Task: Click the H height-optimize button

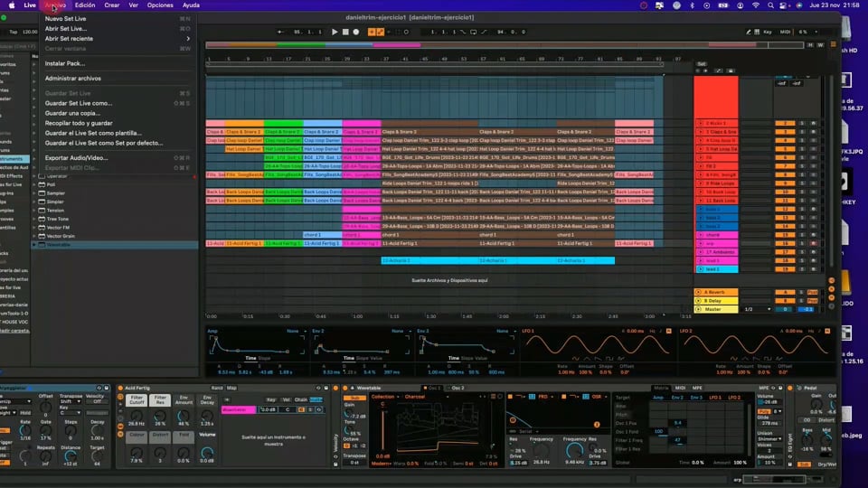Action: point(810,45)
